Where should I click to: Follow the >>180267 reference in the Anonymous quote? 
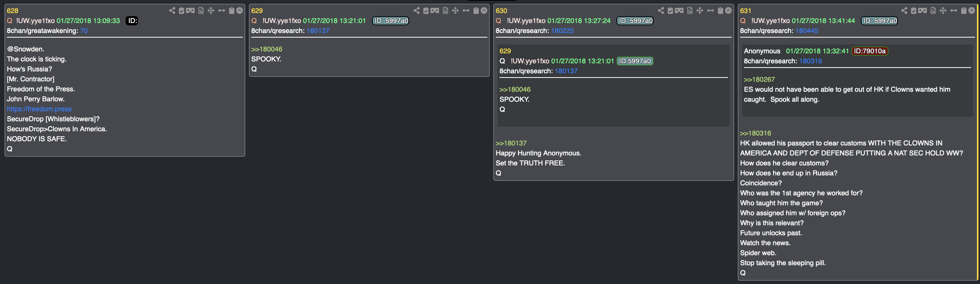coord(759,79)
